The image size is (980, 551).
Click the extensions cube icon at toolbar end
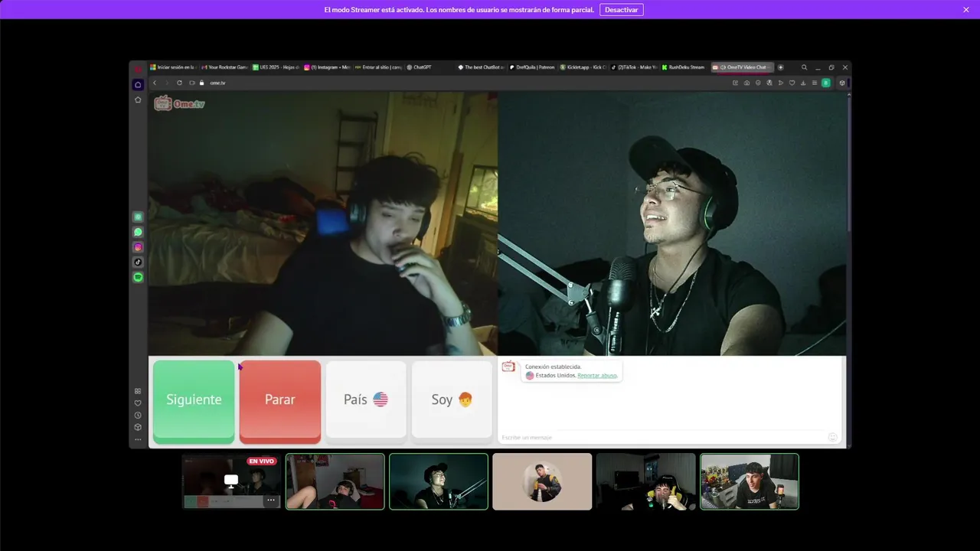(x=842, y=83)
